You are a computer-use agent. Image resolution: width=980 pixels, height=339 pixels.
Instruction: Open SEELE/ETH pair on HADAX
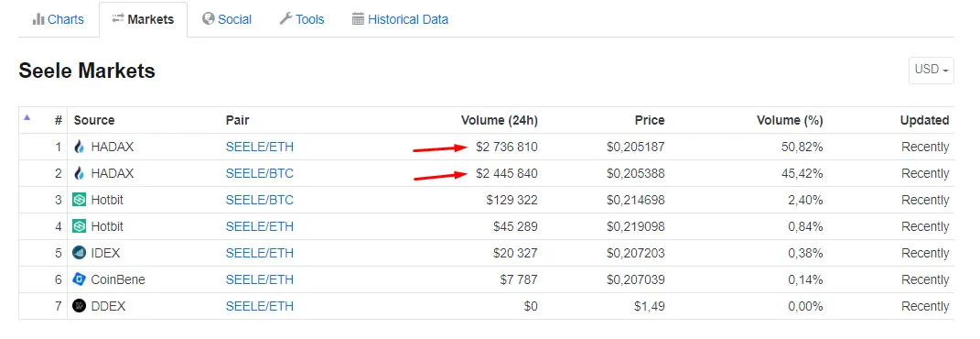point(259,148)
